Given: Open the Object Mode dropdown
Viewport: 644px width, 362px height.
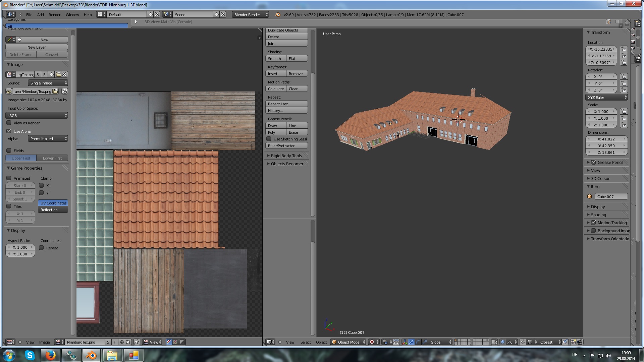Looking at the screenshot, I should click(x=348, y=342).
